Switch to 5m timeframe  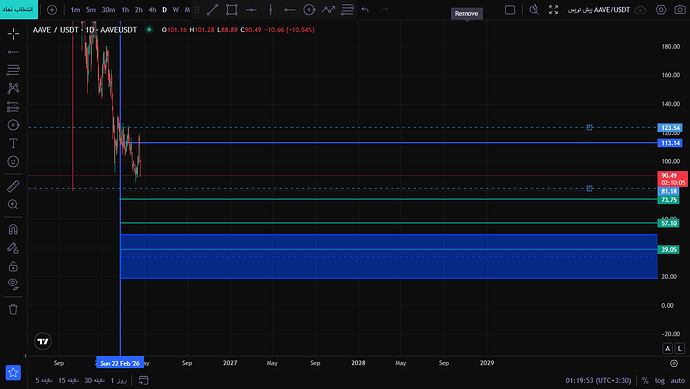coord(91,10)
